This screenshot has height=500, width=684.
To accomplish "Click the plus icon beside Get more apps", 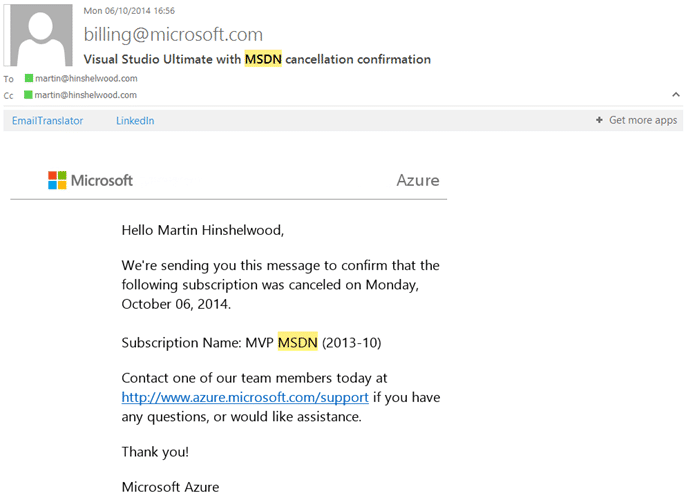I will click(599, 120).
